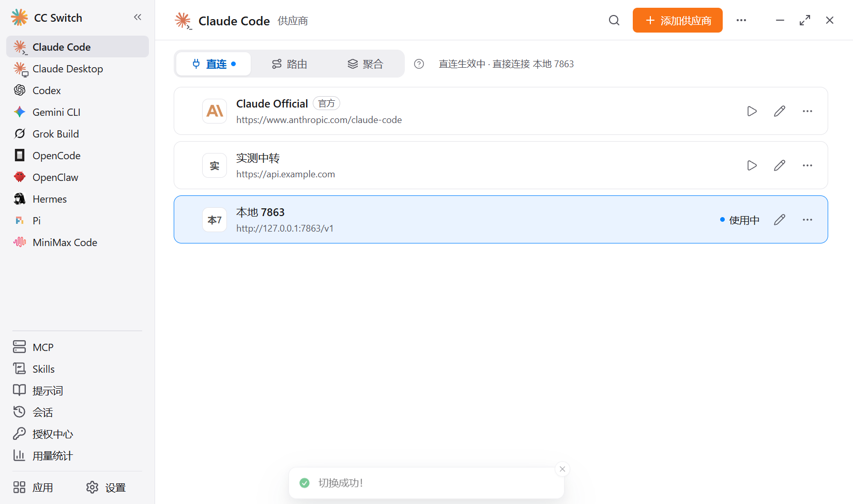The width and height of the screenshot is (853, 504).
Task: Click the 添加供应商 add provider button
Action: click(x=677, y=20)
